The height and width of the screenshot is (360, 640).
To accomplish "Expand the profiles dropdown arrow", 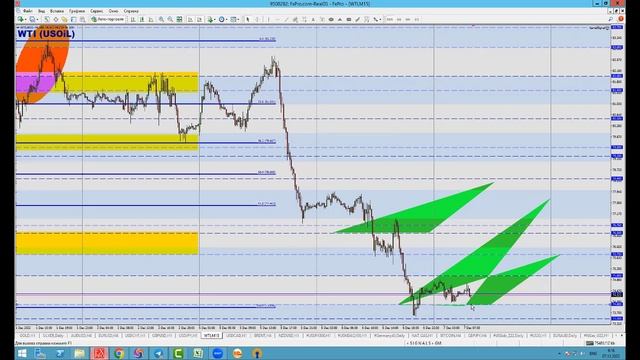I will pos(37,19).
